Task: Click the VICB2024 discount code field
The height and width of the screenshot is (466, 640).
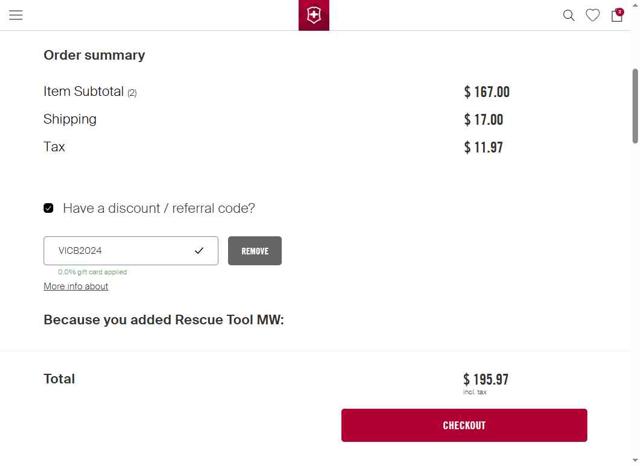Action: coord(120,251)
